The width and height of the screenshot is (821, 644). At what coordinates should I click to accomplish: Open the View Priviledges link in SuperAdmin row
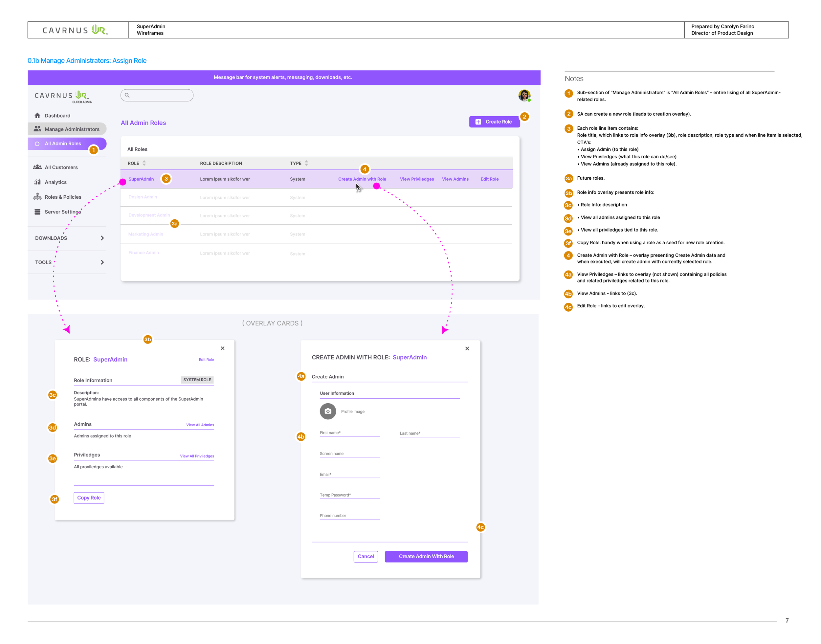(x=417, y=179)
